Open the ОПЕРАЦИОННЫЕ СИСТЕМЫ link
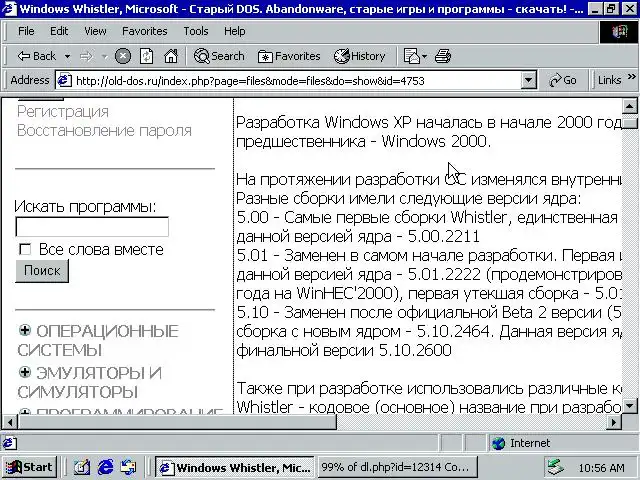The image size is (640, 480). tap(98, 340)
